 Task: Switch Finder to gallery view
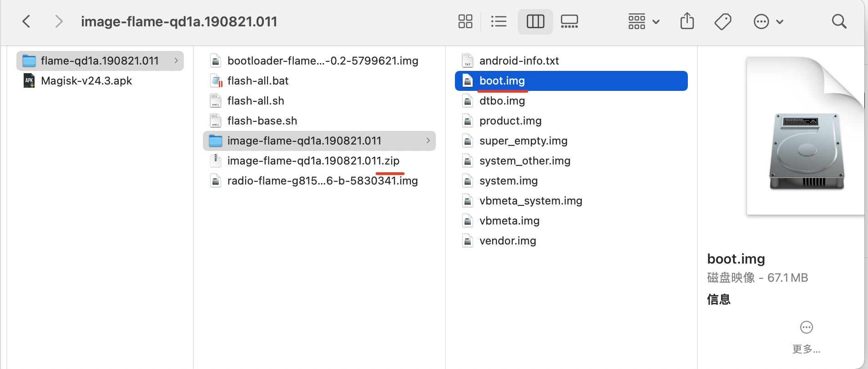click(570, 21)
